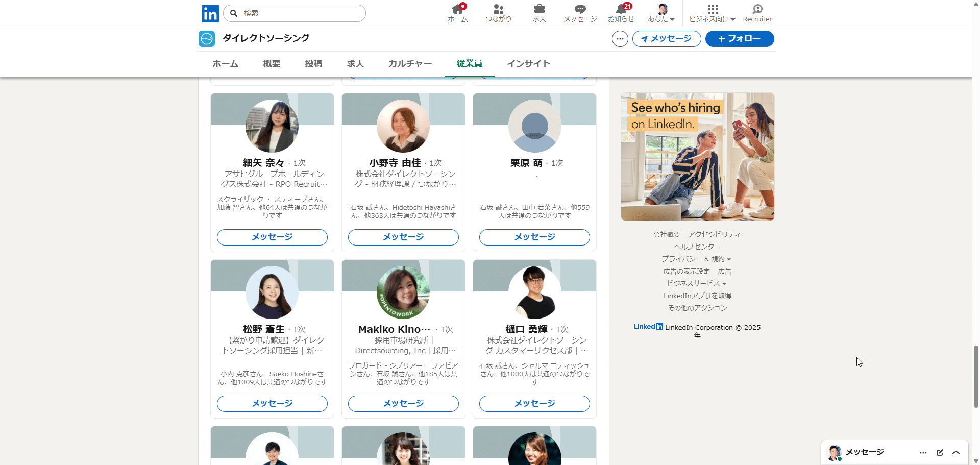Click the ダイレクトソーシング company logo
This screenshot has height=465, width=980.
point(207,39)
